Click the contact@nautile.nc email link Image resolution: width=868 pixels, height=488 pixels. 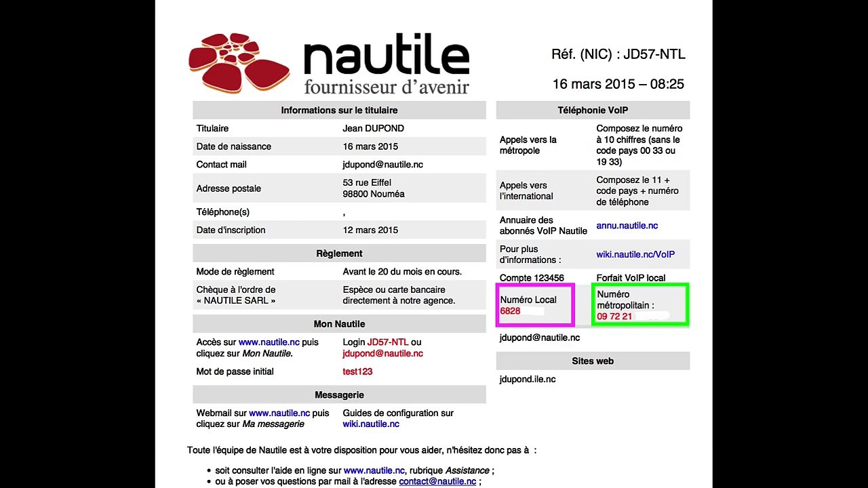pos(437,481)
